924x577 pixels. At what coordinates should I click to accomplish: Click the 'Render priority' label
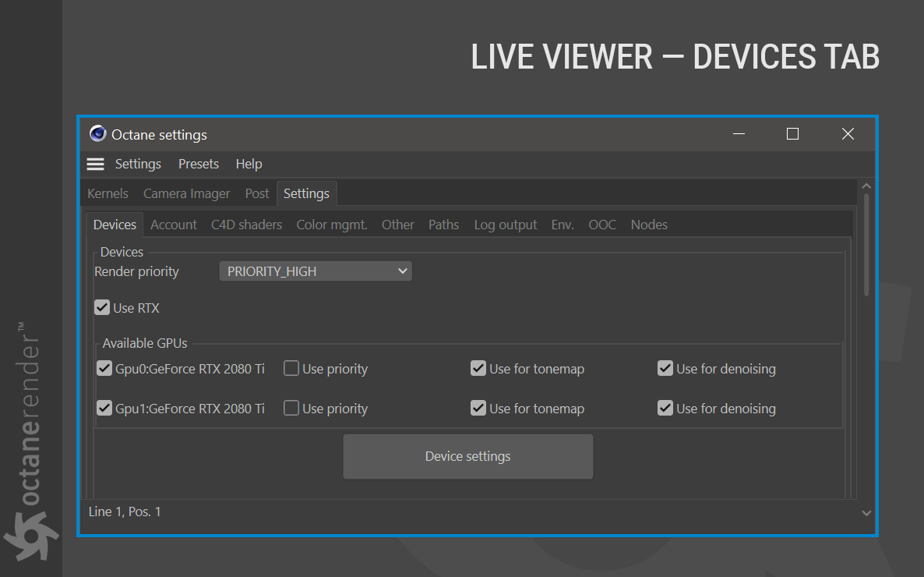[x=136, y=271]
